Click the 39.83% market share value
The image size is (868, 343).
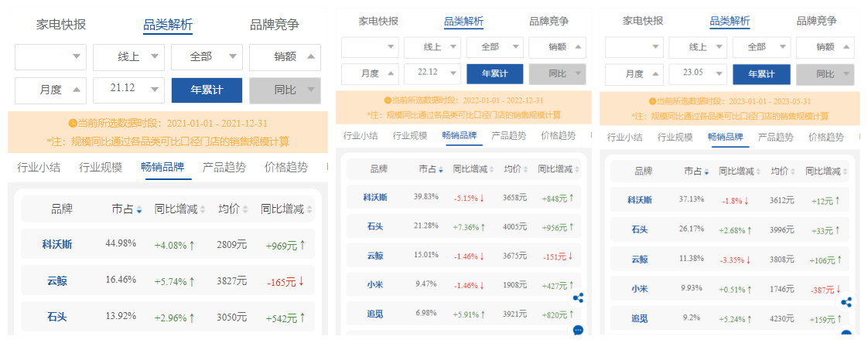(425, 196)
